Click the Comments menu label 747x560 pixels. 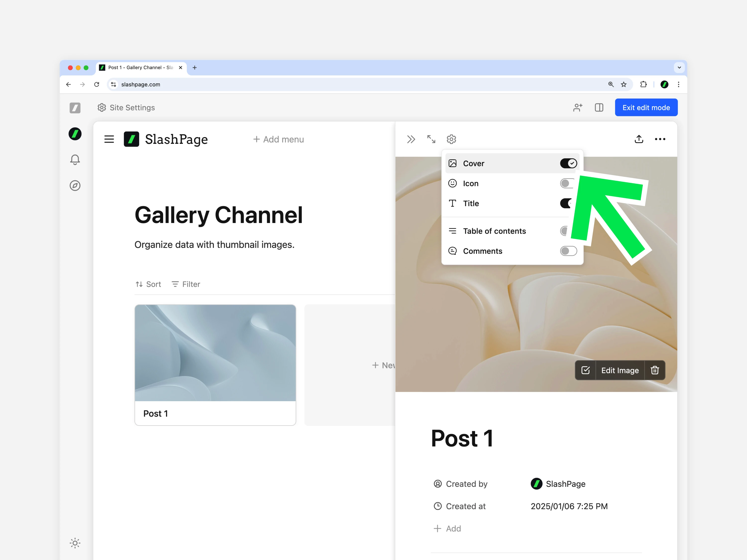(x=483, y=251)
